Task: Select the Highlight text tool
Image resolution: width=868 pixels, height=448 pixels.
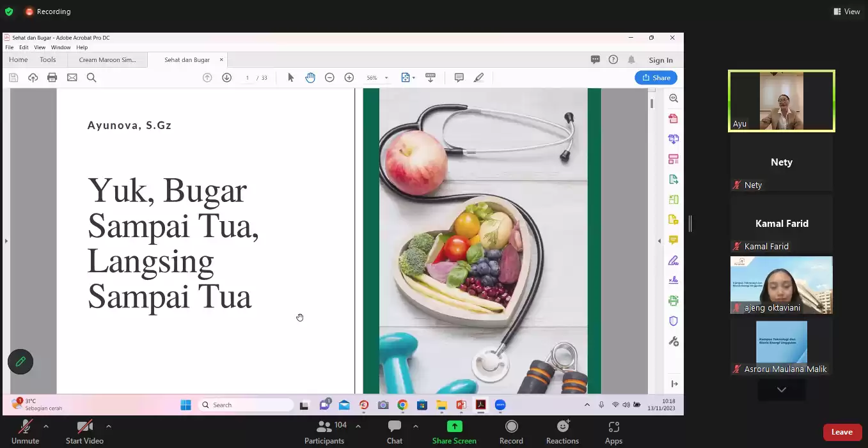Action: click(478, 77)
